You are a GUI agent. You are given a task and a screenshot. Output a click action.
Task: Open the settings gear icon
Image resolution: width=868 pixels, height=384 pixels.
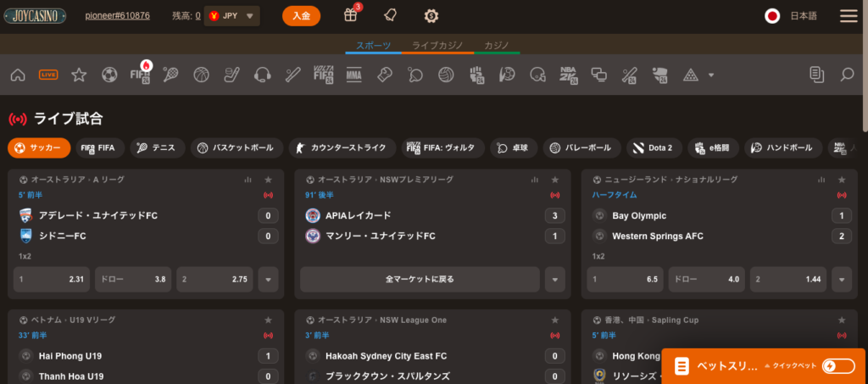click(x=431, y=16)
